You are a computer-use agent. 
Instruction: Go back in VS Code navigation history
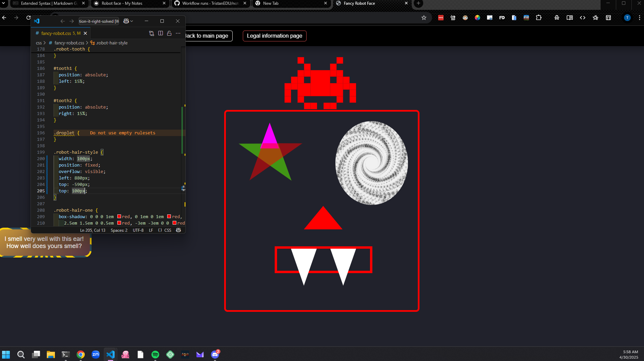[x=63, y=21]
